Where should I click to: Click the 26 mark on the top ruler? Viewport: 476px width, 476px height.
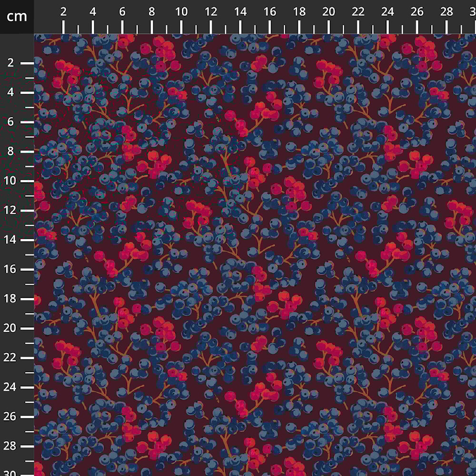click(x=417, y=13)
